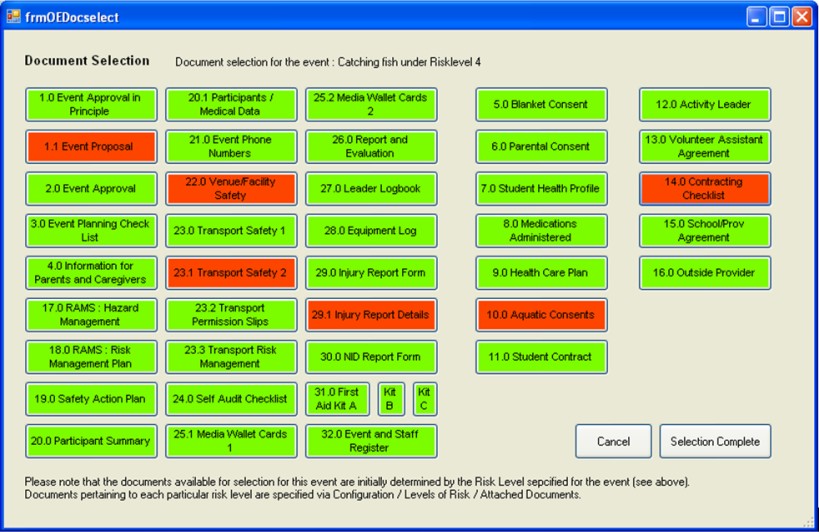This screenshot has height=532, width=819.
Task: Select 16.0 Outside Provider
Action: click(x=705, y=273)
